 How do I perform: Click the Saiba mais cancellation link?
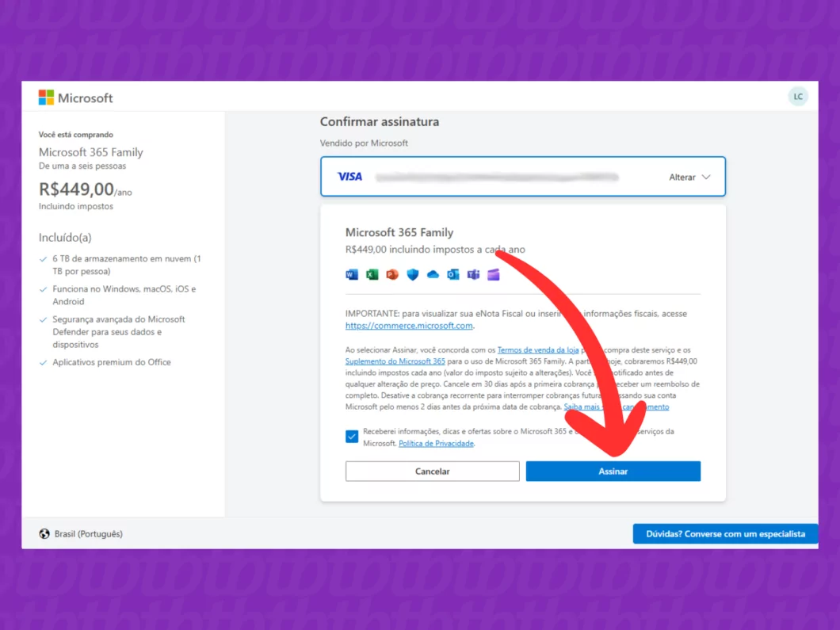(617, 407)
